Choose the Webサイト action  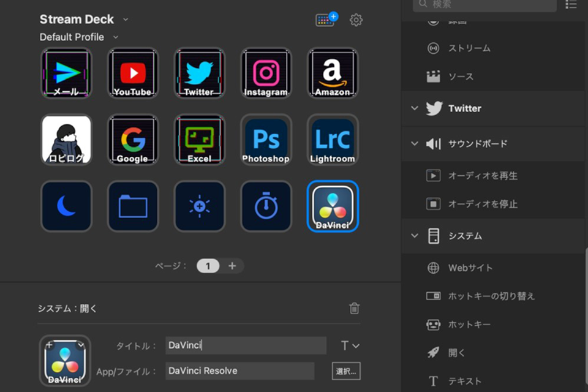point(492,268)
